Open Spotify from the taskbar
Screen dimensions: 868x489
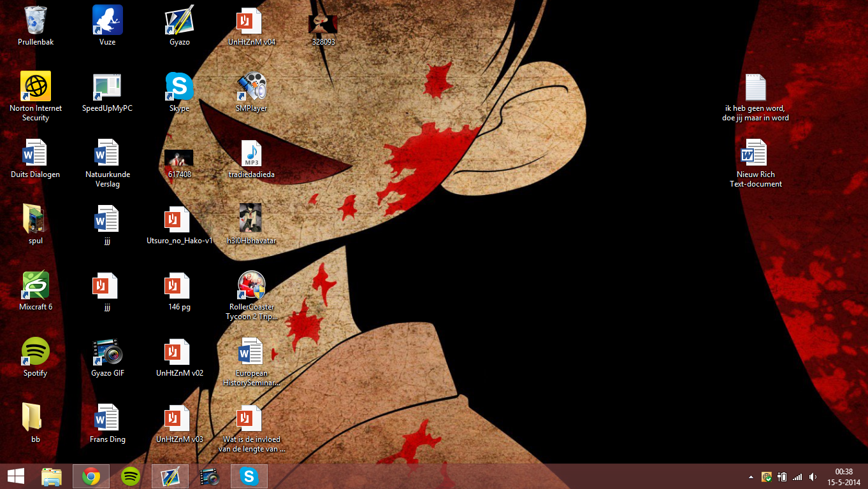[131, 476]
